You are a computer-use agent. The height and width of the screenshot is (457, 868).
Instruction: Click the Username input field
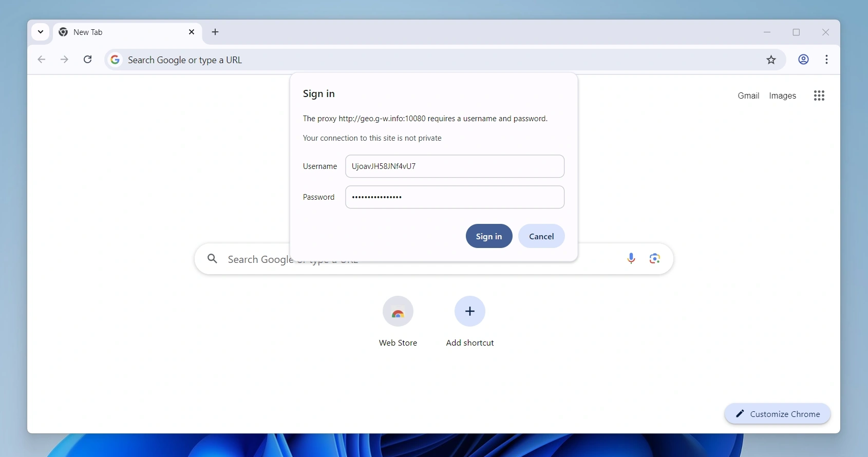point(455,166)
